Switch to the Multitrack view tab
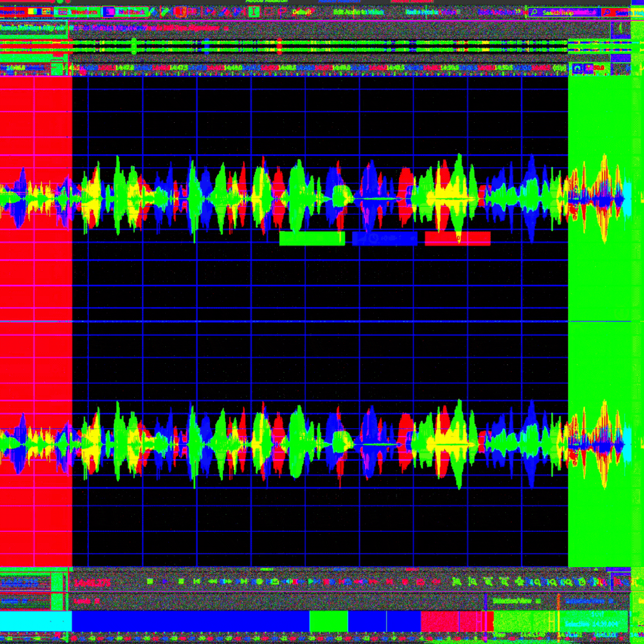Image resolution: width=644 pixels, height=644 pixels. [132, 11]
